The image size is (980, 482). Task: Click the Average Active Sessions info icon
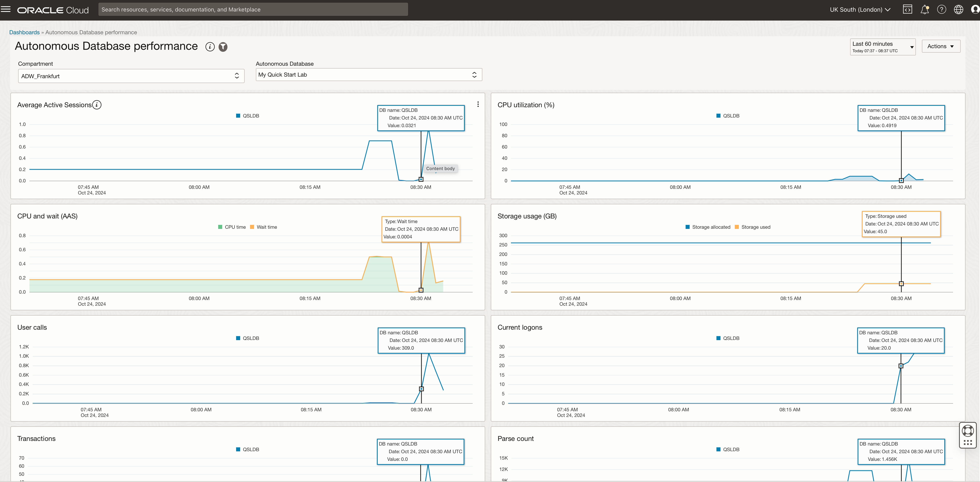tap(97, 105)
